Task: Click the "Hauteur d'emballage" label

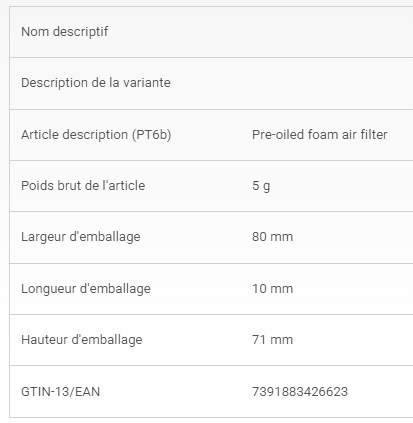Action: 82,340
